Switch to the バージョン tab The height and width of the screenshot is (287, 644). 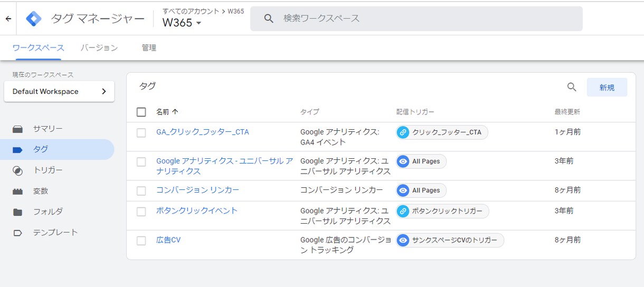coord(99,48)
